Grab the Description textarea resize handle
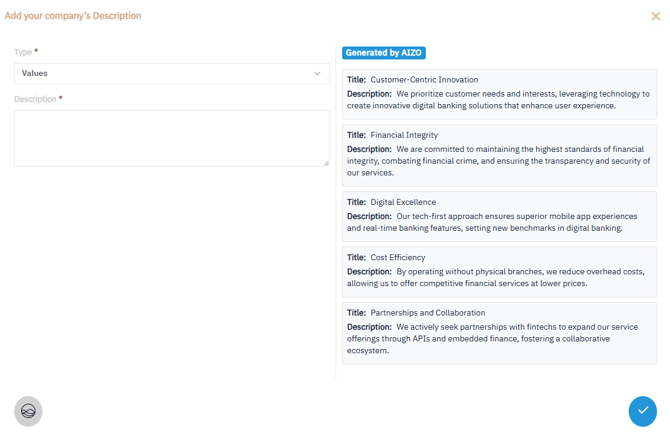This screenshot has height=435, width=670. click(x=325, y=162)
